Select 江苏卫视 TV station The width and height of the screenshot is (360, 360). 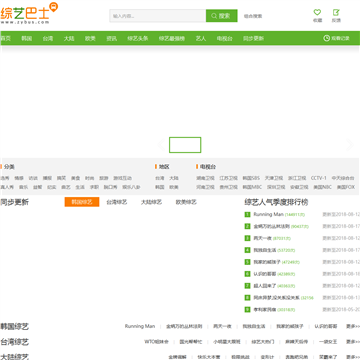coord(229,178)
